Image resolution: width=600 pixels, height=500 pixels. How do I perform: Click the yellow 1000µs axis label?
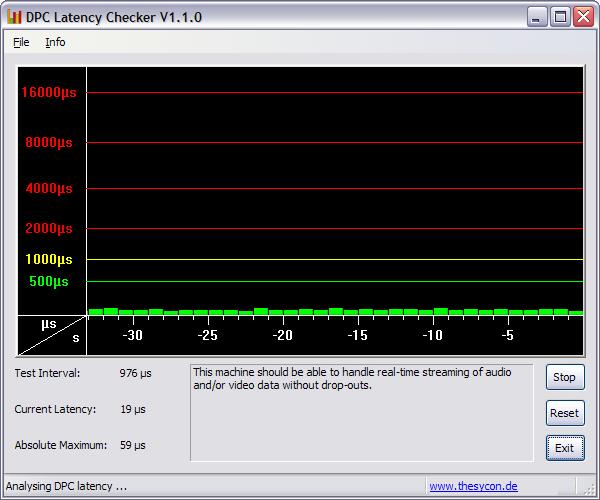pos(49,259)
